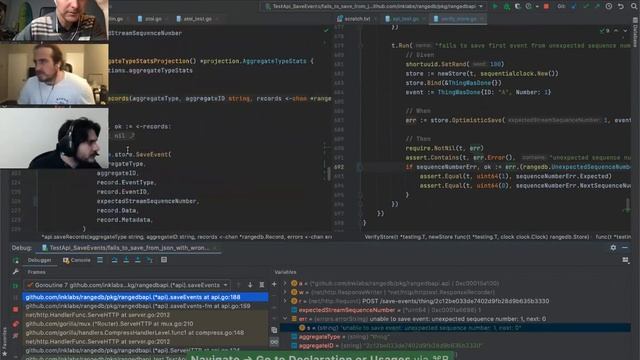Open the Favorites tool window stripe
The image size is (640, 360).
point(4,342)
